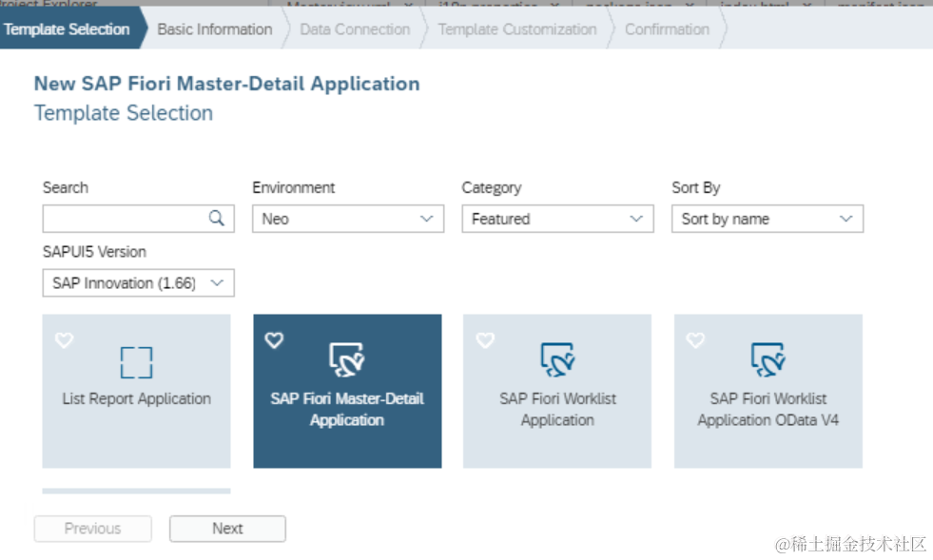Click the search magnifier icon

coord(217,219)
